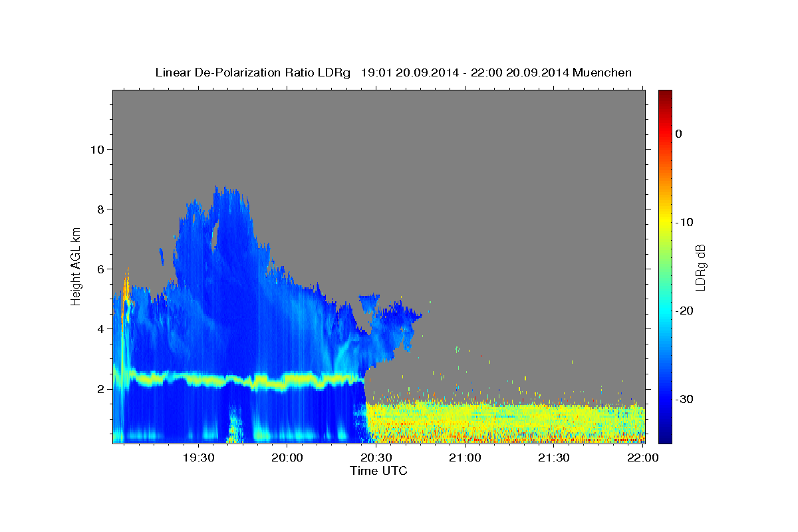
Task: Select the 21:00 time axis label
Action: pyautogui.click(x=465, y=458)
